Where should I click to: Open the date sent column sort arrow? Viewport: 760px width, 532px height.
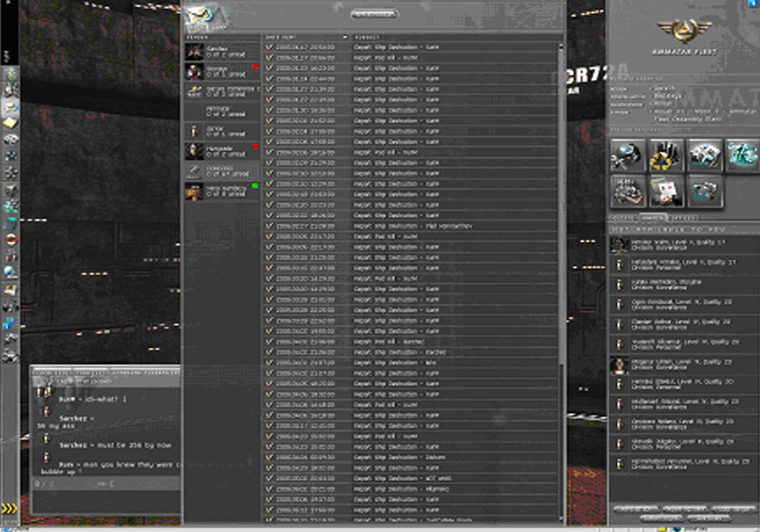pos(344,38)
